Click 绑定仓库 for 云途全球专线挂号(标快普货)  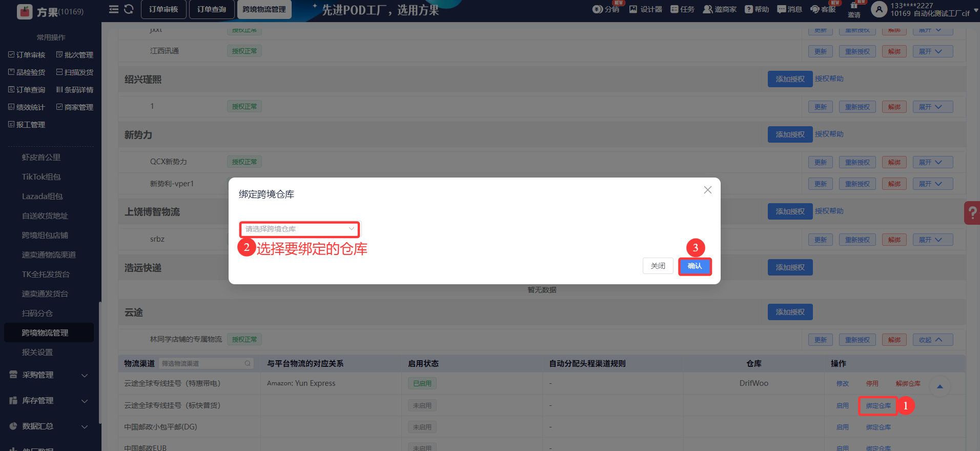[x=879, y=406]
